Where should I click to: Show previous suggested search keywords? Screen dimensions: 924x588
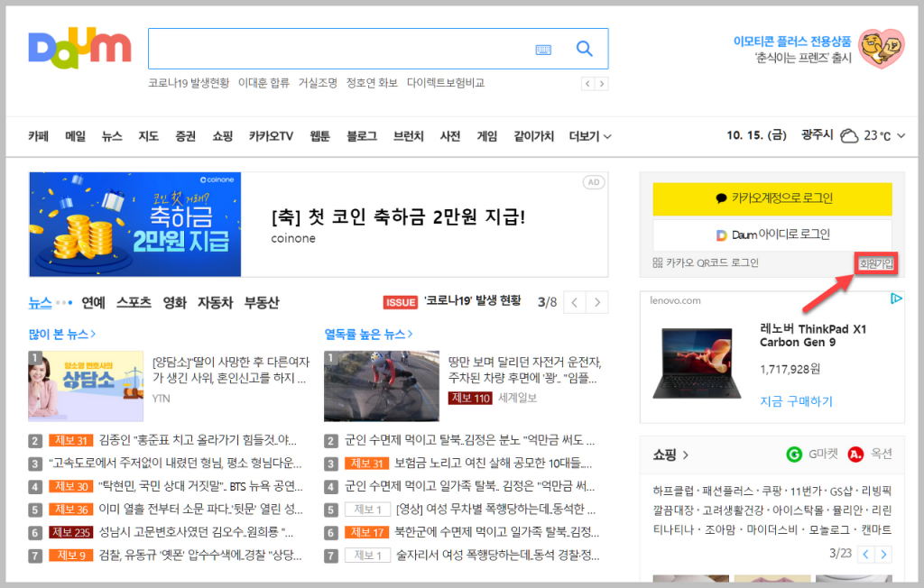coord(587,84)
